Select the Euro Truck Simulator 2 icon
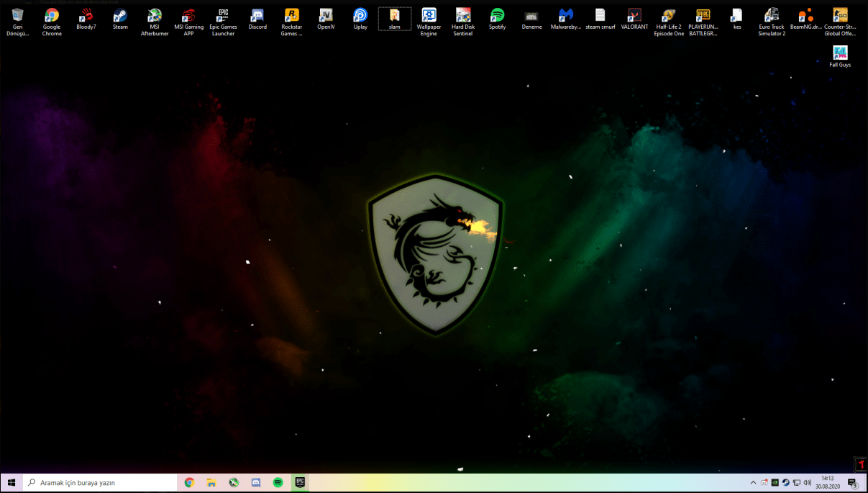The image size is (868, 493). [x=772, y=22]
